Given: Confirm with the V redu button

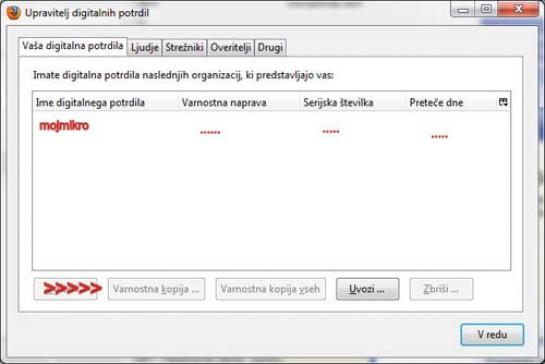Looking at the screenshot, I should [x=492, y=334].
